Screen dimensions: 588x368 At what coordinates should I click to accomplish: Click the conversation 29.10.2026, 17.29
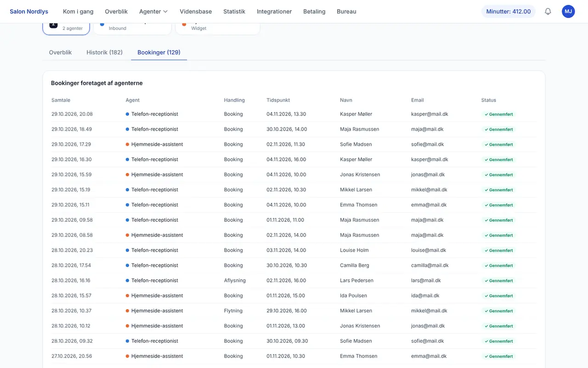click(x=71, y=144)
